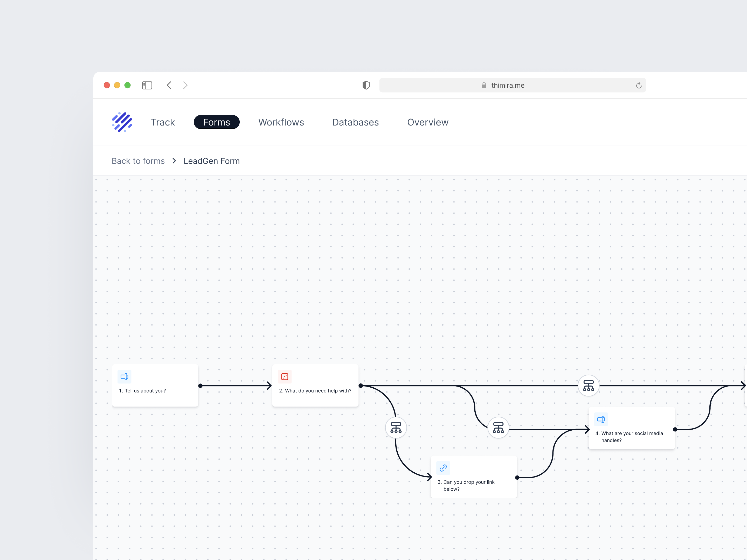Navigate using the Back to forms link
747x560 pixels.
pyautogui.click(x=138, y=161)
